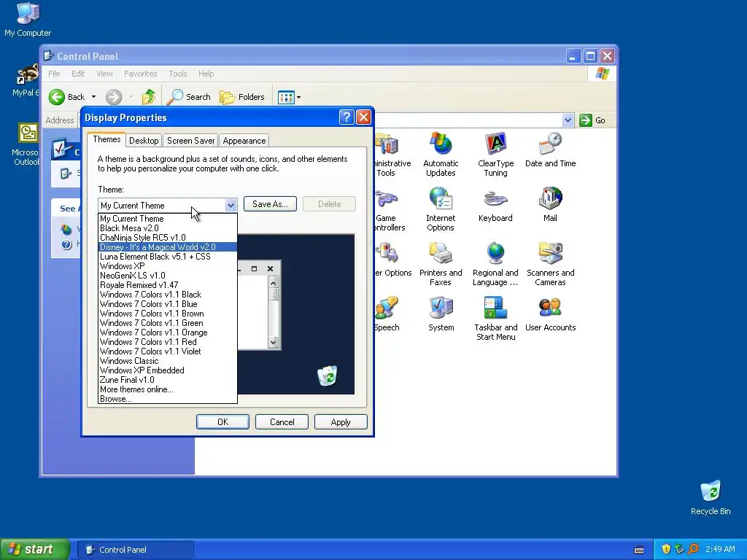Open the Help menu

point(206,74)
